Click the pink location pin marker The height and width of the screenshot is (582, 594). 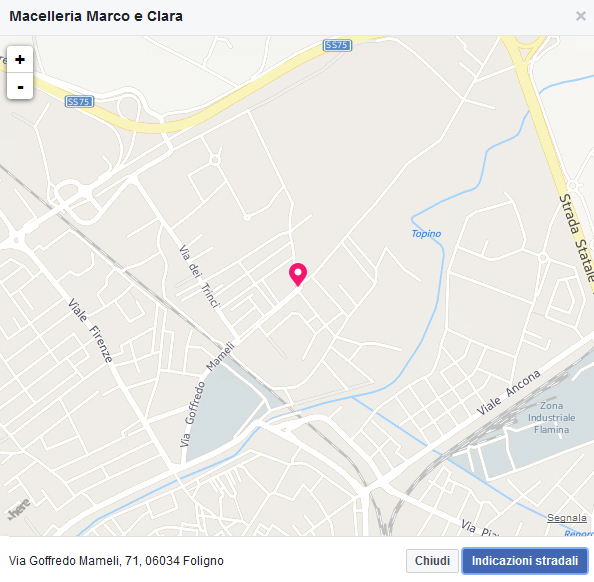(298, 275)
